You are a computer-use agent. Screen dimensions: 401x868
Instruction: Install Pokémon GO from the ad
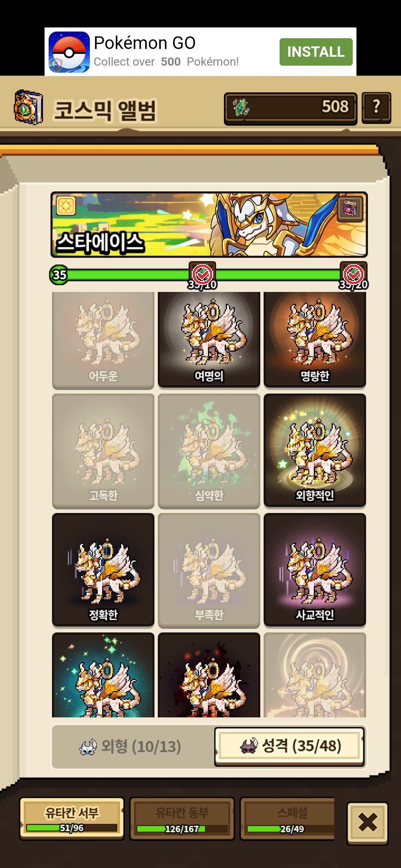[x=316, y=52]
